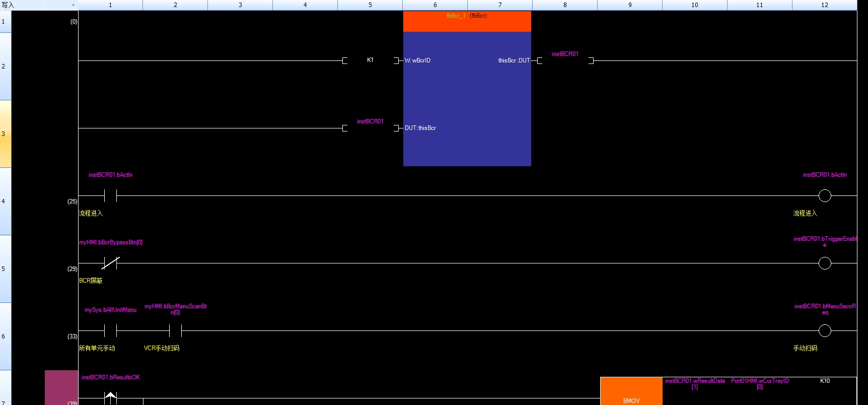
Task: Select the myHMI.bBcrBypassBtn[0] normally-closed contact
Action: point(110,263)
